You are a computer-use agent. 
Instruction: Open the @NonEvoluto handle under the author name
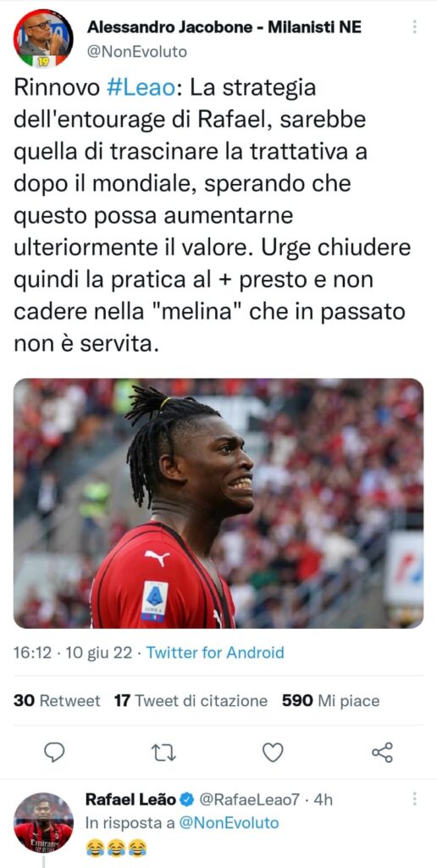pyautogui.click(x=137, y=52)
